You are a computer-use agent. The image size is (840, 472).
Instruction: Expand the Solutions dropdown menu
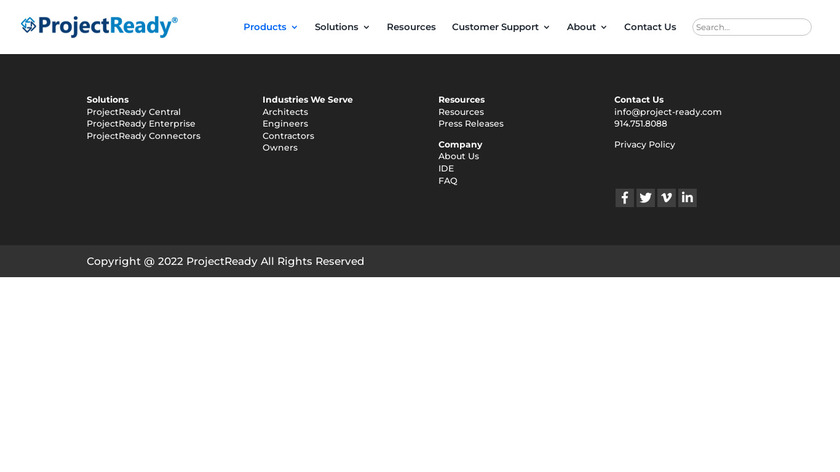(x=342, y=27)
